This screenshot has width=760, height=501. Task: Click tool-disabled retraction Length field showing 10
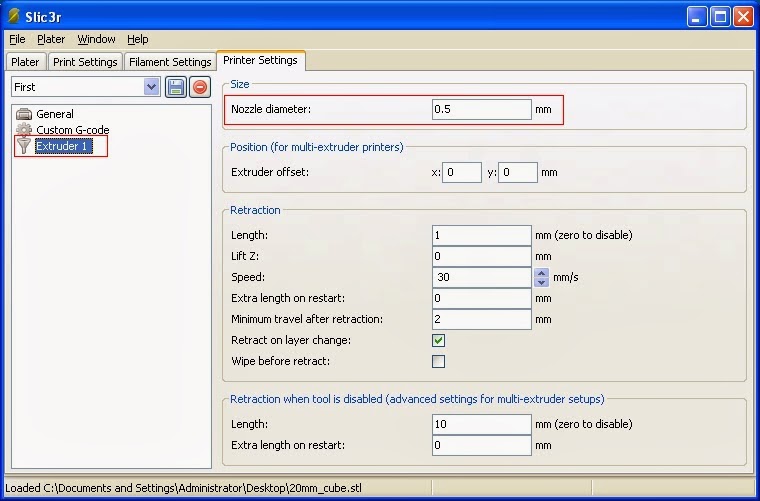click(482, 424)
